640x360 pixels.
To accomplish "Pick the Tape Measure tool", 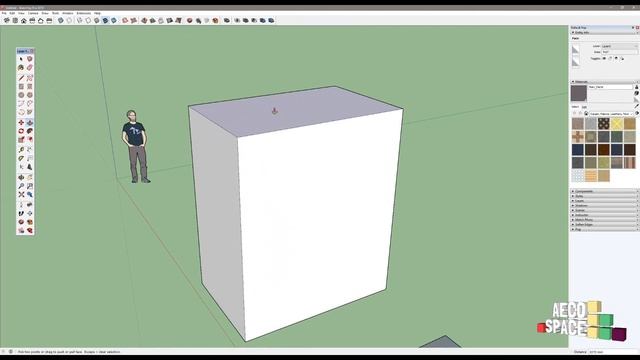I will point(21,150).
